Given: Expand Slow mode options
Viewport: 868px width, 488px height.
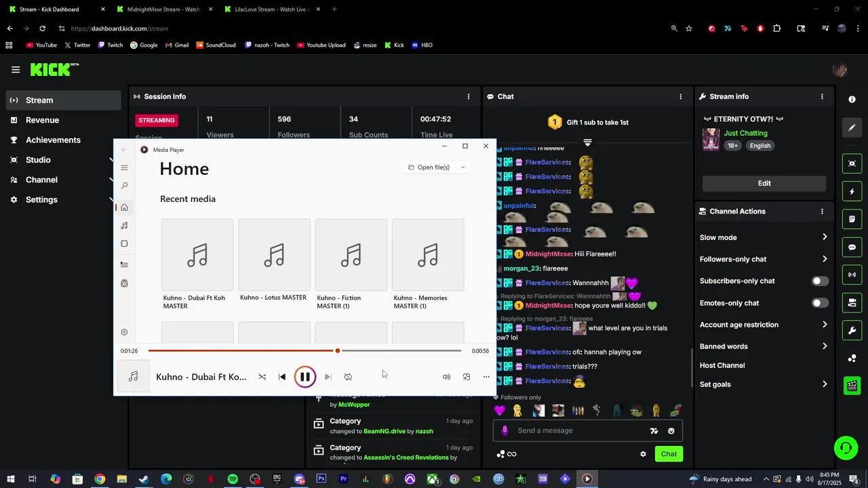Looking at the screenshot, I should (825, 237).
